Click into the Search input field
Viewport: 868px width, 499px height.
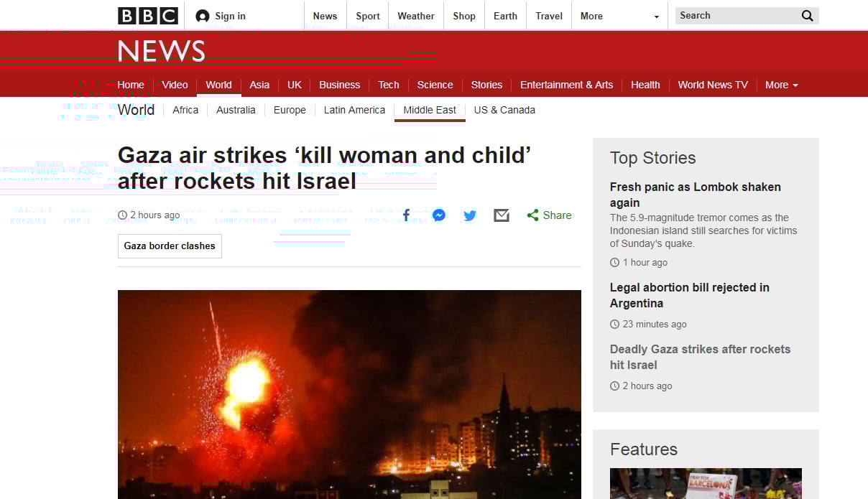tap(737, 16)
